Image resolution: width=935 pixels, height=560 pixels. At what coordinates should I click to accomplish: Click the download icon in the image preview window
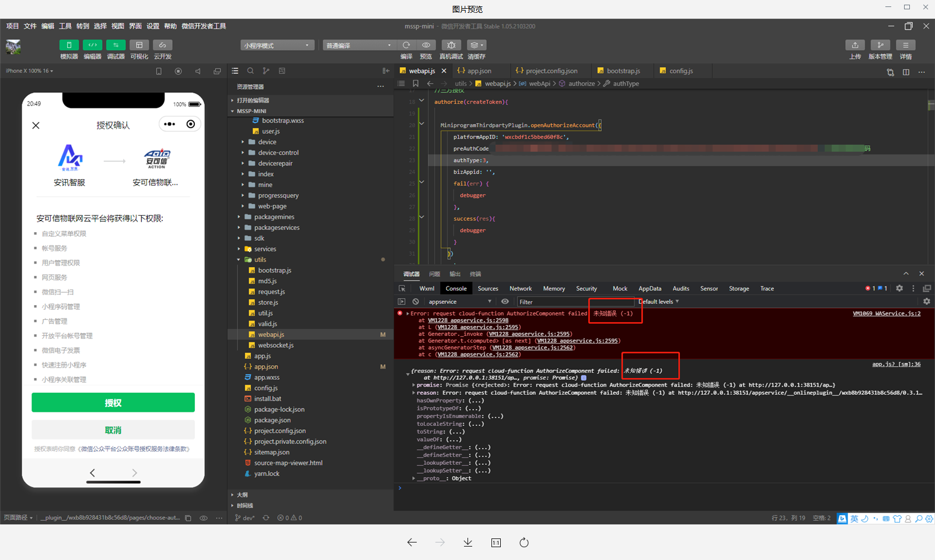pos(468,542)
